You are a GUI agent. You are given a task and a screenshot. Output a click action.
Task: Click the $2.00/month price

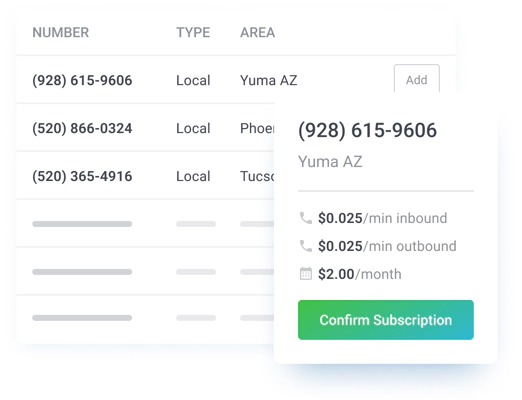pyautogui.click(x=360, y=274)
